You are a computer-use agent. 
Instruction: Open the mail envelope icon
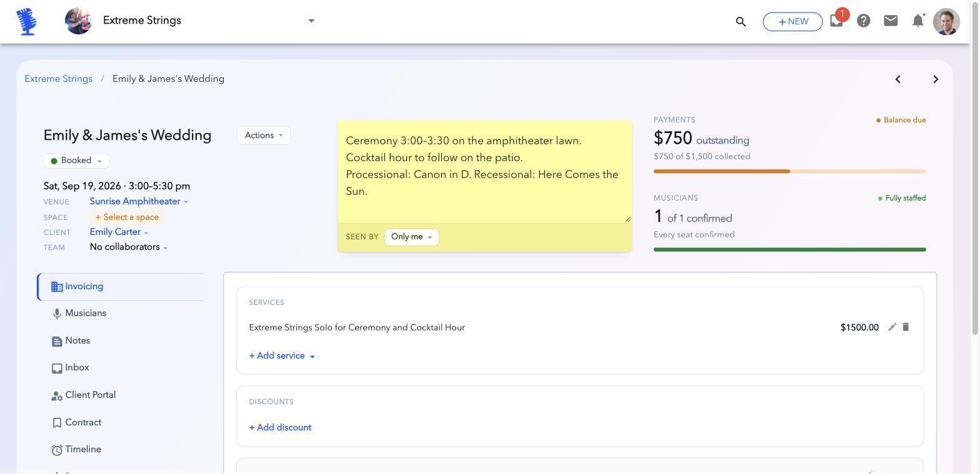891,21
